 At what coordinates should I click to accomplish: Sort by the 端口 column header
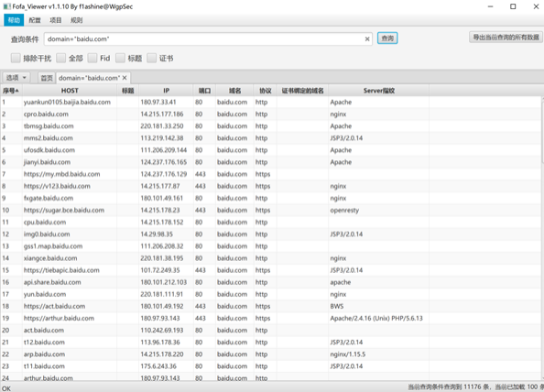pos(204,91)
